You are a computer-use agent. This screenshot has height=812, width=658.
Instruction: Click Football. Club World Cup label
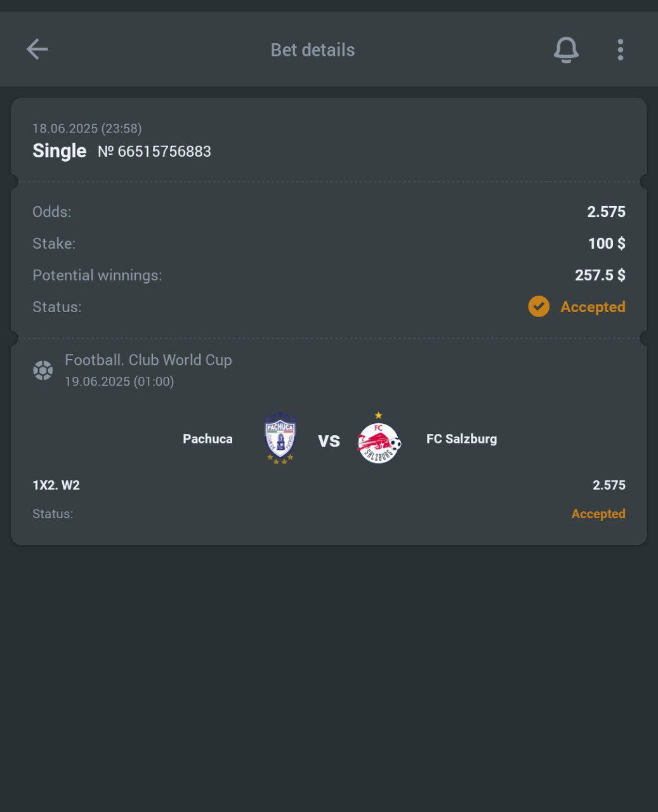(148, 360)
